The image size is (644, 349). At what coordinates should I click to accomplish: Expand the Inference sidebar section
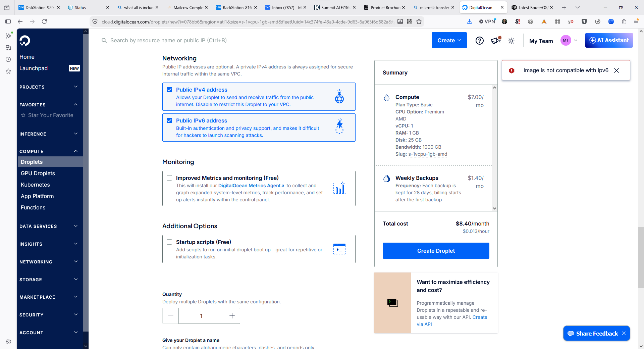pyautogui.click(x=49, y=134)
